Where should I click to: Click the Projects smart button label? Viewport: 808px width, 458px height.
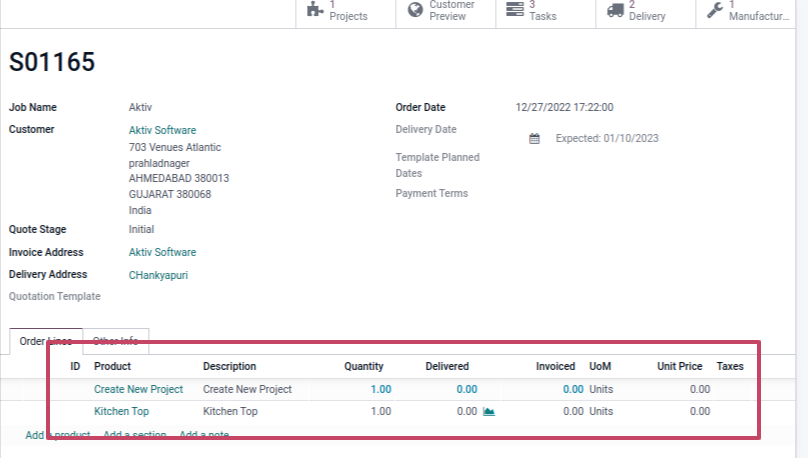348,16
